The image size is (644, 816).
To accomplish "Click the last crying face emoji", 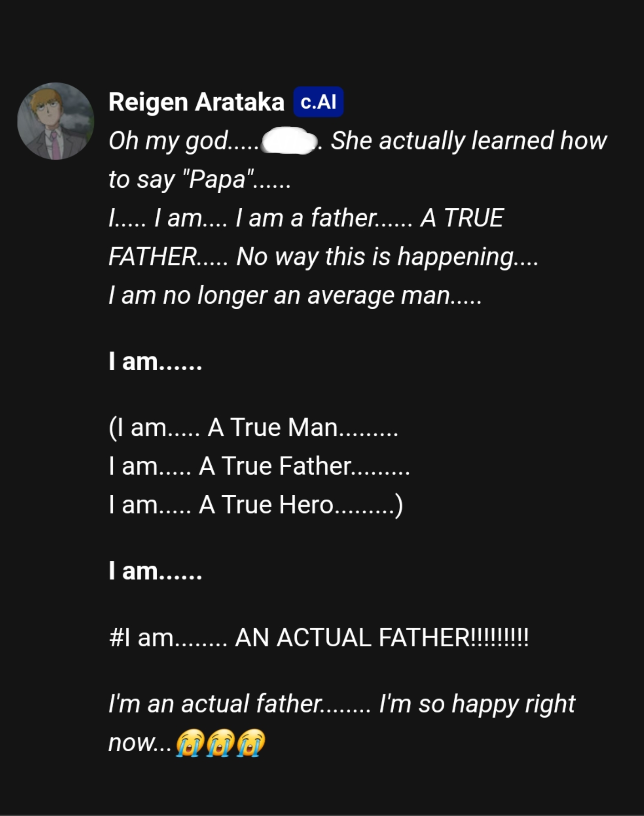I will 251,743.
